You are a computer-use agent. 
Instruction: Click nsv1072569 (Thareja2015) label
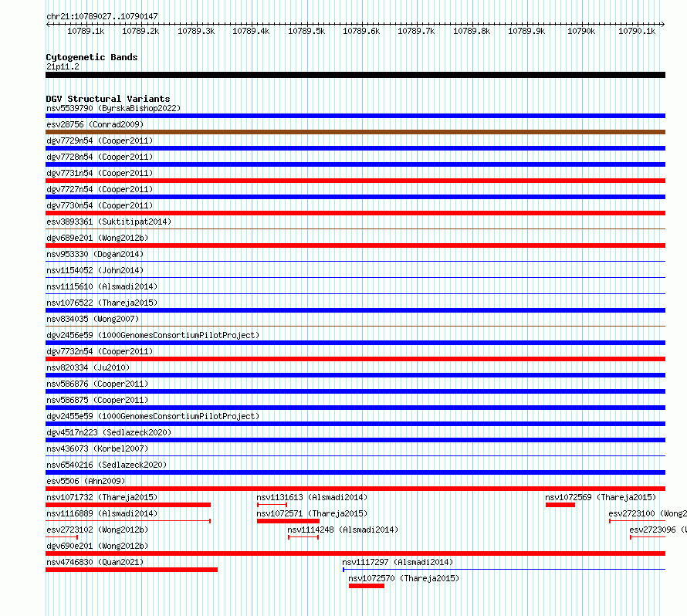click(601, 497)
